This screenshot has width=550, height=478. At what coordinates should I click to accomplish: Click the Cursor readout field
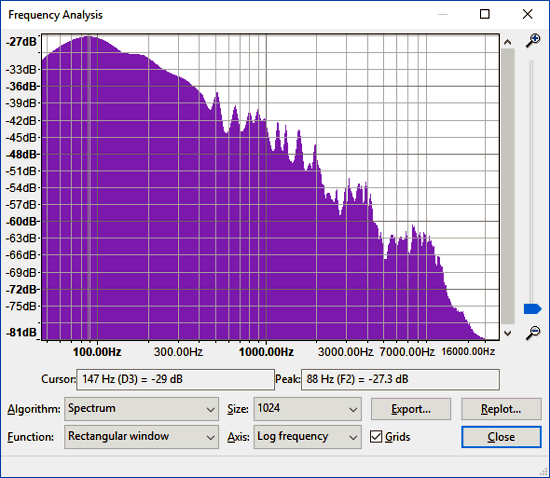click(175, 379)
